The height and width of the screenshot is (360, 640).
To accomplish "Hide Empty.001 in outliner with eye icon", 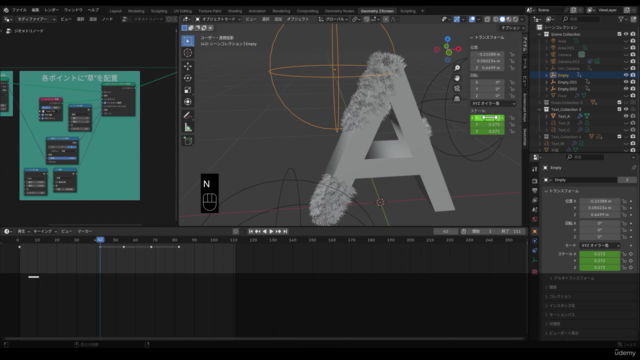I will click(626, 82).
